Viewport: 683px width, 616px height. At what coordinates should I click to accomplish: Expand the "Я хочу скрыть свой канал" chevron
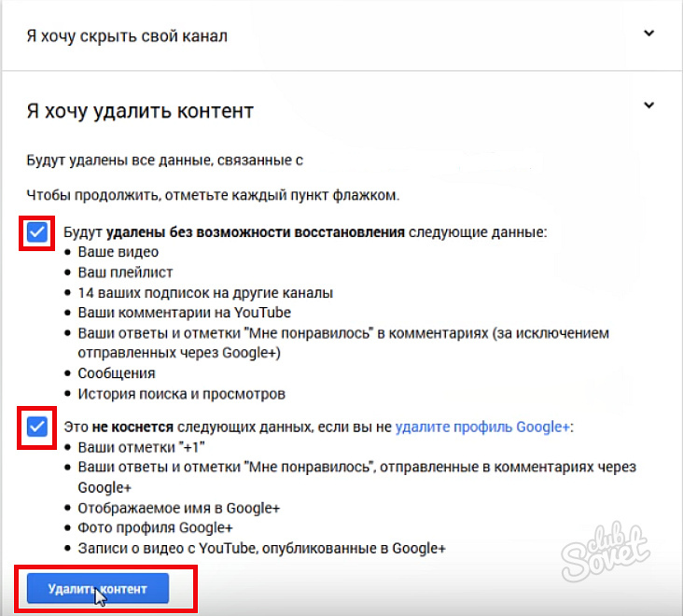point(649,34)
